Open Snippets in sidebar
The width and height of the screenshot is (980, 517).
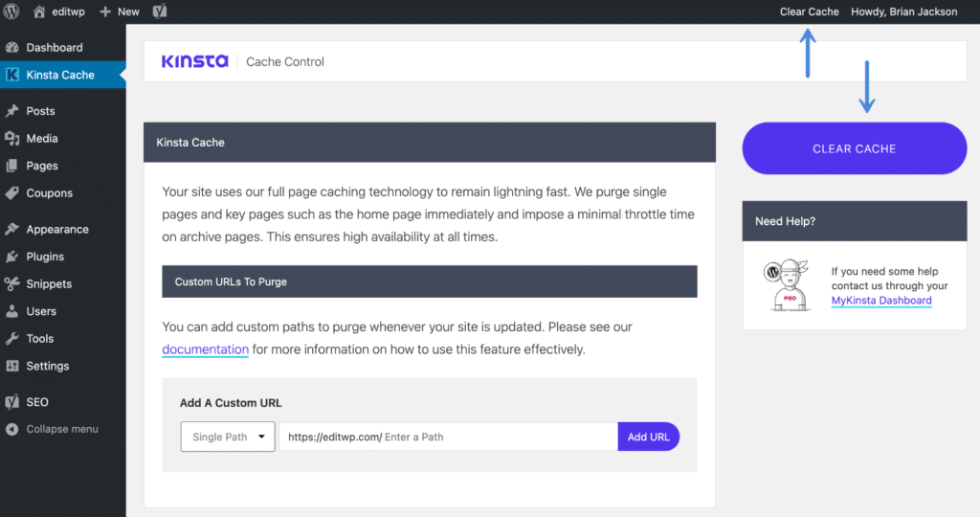pyautogui.click(x=49, y=283)
